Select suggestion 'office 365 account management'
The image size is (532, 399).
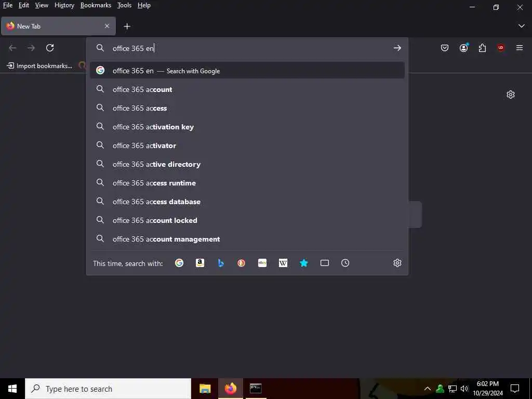247,239
